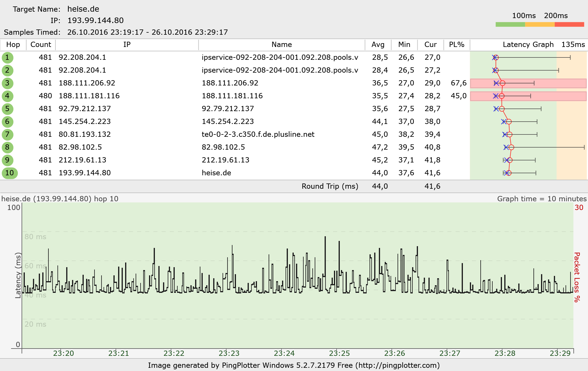This screenshot has width=588, height=371.
Task: Click the PL% column header
Action: click(x=456, y=45)
